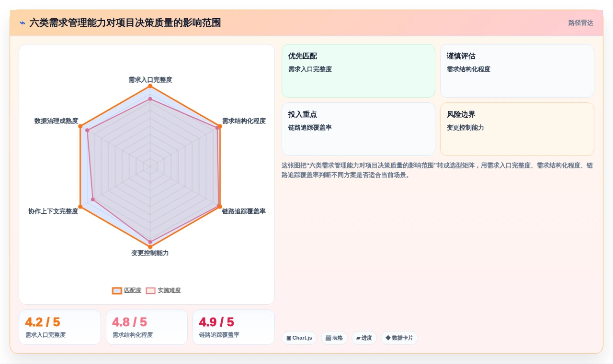Click 需求结构化程度 caption under 4.8 / 5
The width and height of the screenshot is (613, 364).
click(x=133, y=335)
